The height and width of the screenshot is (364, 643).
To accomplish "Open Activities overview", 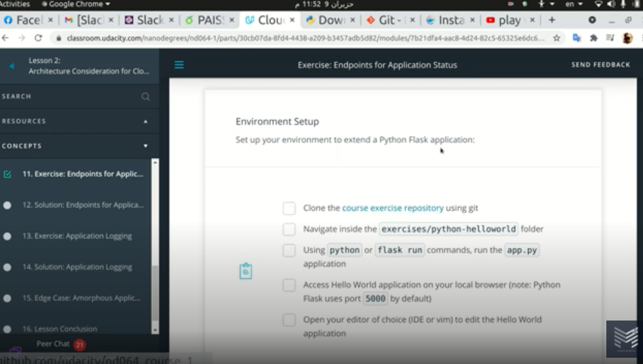I will (x=15, y=4).
